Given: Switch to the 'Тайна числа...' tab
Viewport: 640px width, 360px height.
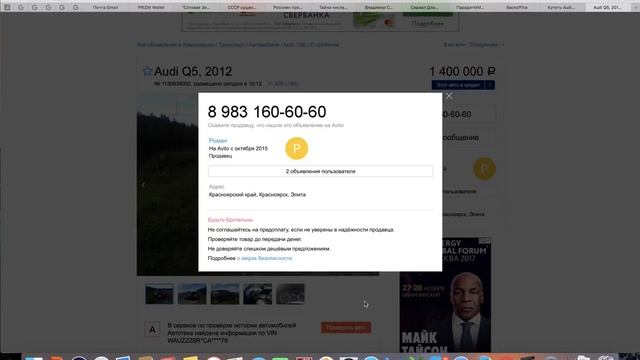Looking at the screenshot, I should (x=333, y=7).
